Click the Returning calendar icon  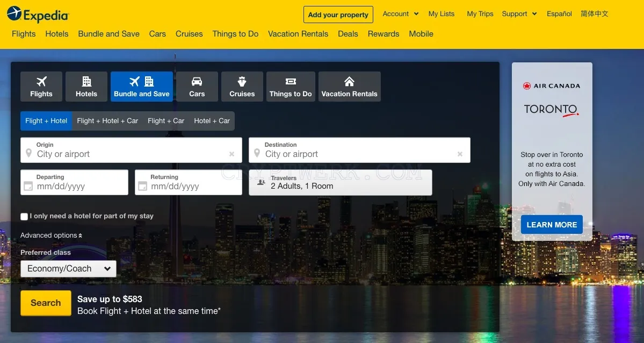[x=142, y=187]
